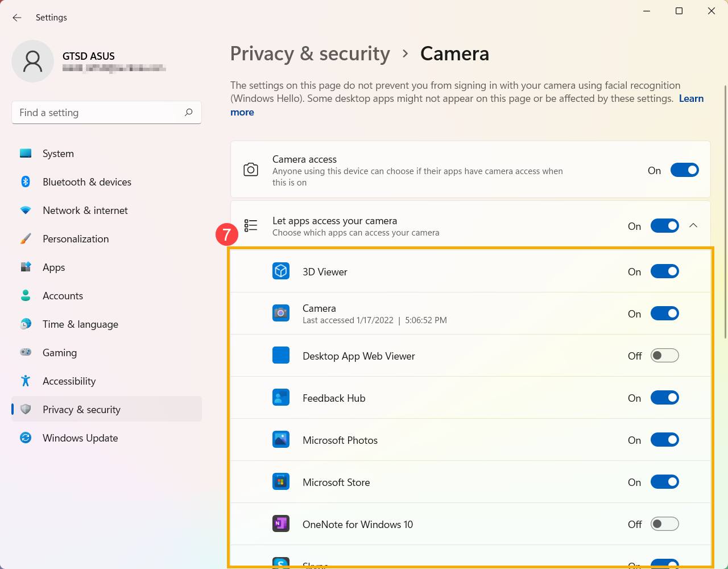Click the OneNote for Windows 10 icon

(x=281, y=524)
